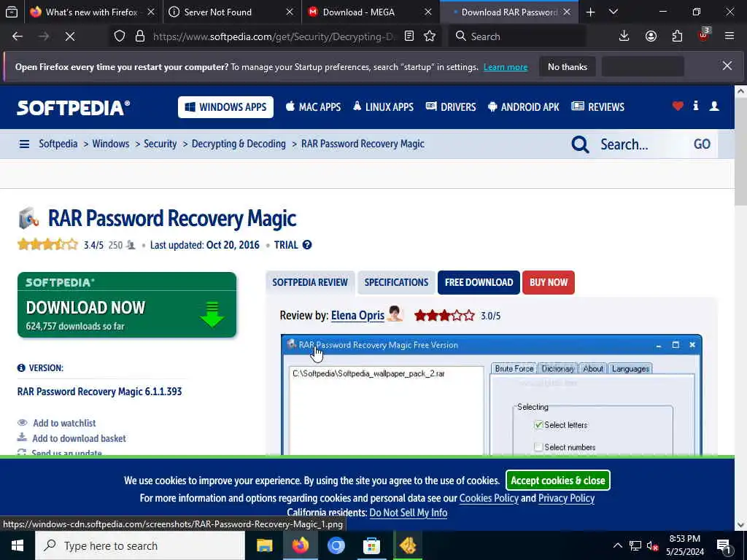The height and width of the screenshot is (560, 747).
Task: Open Decrypting & Decoding breadcrumb link
Action: pos(239,144)
